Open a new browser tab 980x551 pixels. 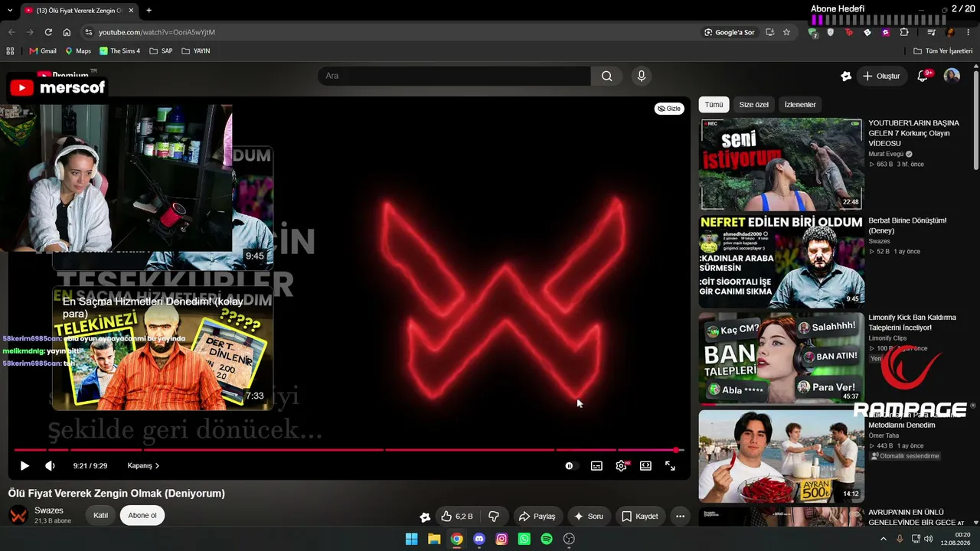point(149,10)
